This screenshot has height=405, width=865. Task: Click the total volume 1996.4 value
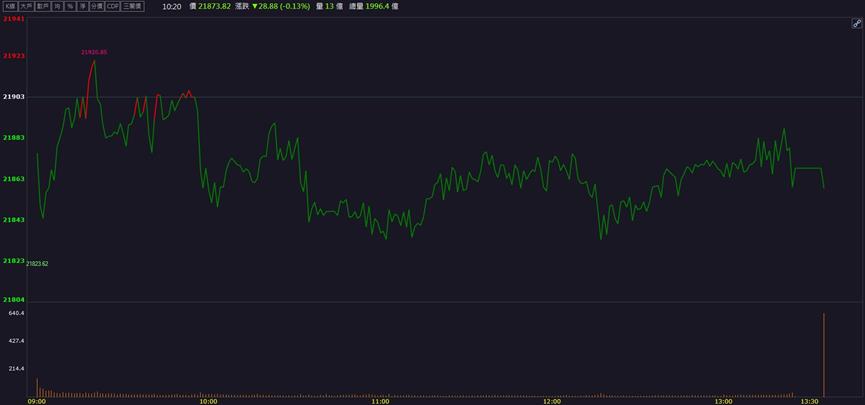(x=377, y=7)
